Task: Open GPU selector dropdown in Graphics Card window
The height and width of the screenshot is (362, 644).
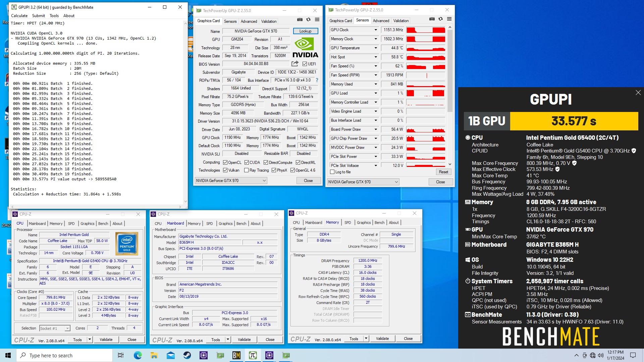Action: click(231, 181)
